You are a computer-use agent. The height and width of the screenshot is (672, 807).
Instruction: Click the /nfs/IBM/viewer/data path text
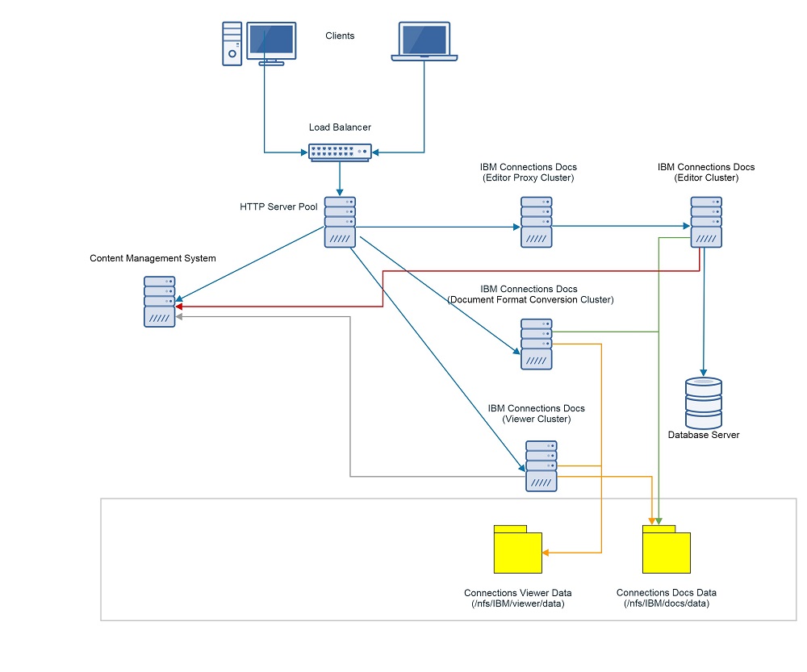point(517,603)
